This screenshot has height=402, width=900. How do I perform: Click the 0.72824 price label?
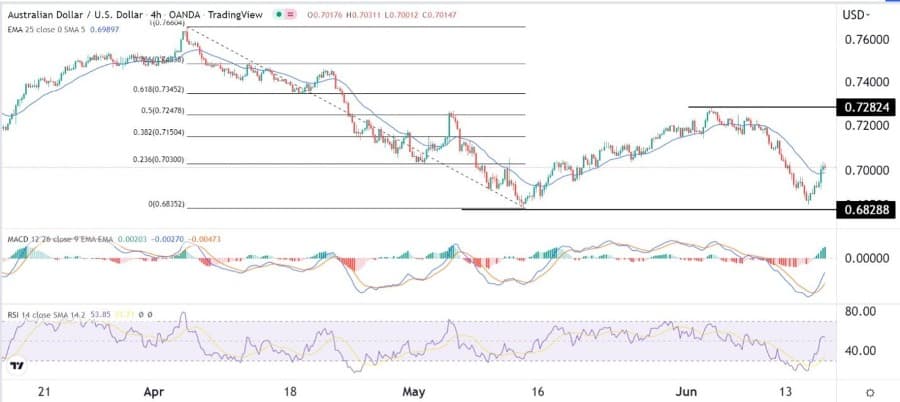click(x=866, y=107)
